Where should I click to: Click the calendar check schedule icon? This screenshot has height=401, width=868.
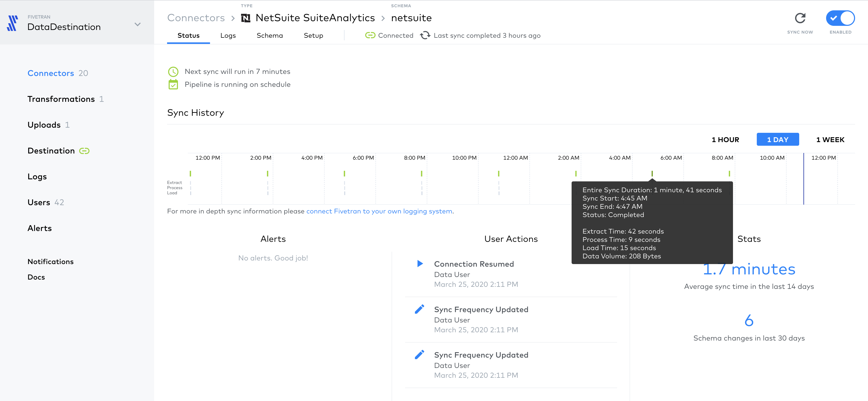173,84
